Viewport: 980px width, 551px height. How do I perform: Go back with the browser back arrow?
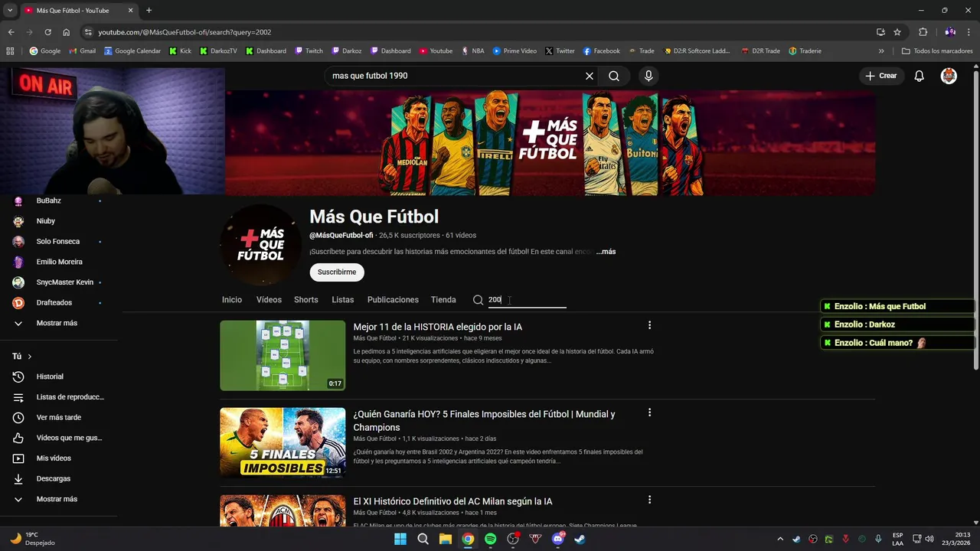pyautogui.click(x=11, y=32)
